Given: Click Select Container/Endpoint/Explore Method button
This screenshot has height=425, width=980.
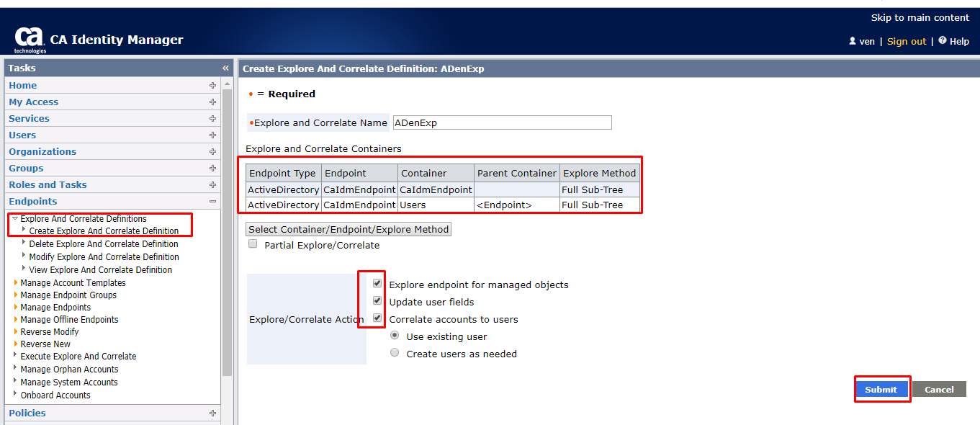Looking at the screenshot, I should coord(349,229).
